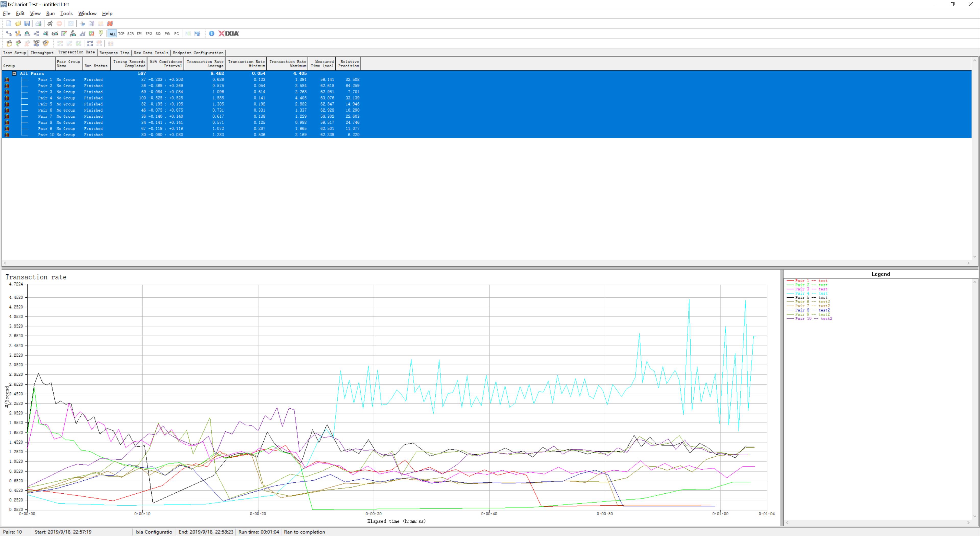Click the blue info icon near IXIA logo
This screenshot has width=980, height=536.
(212, 33)
